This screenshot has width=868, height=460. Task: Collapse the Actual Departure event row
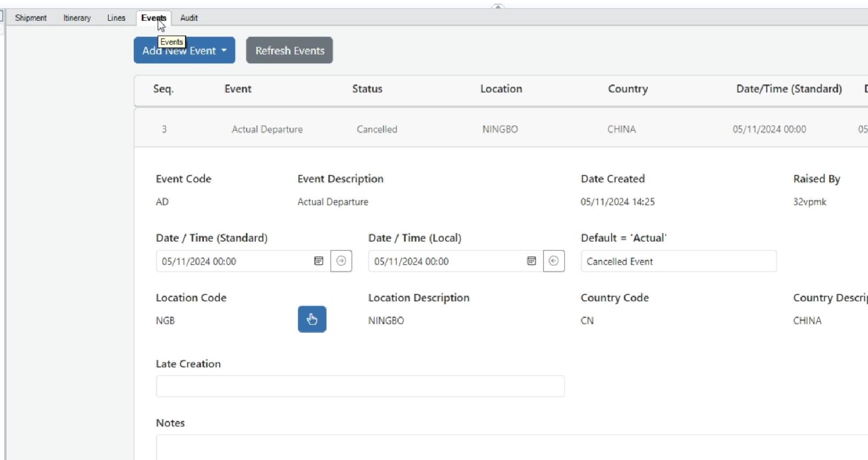[x=267, y=129]
